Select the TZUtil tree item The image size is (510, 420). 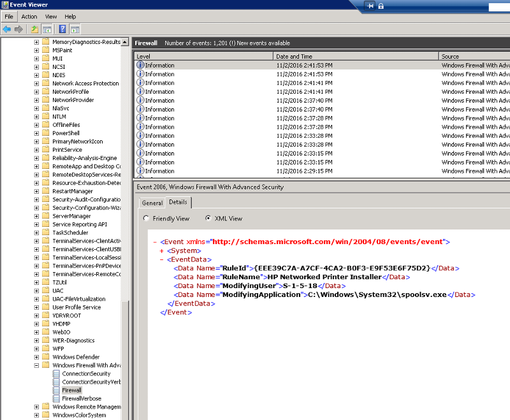coord(59,282)
